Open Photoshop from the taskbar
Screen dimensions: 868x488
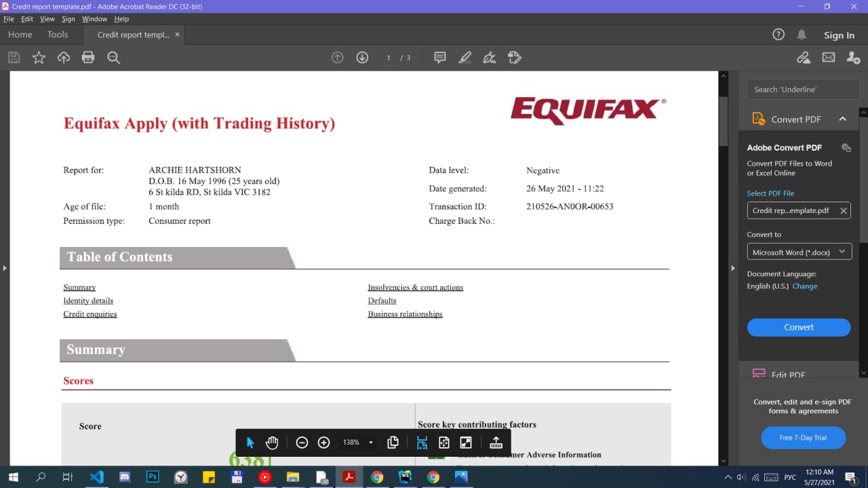click(x=153, y=477)
